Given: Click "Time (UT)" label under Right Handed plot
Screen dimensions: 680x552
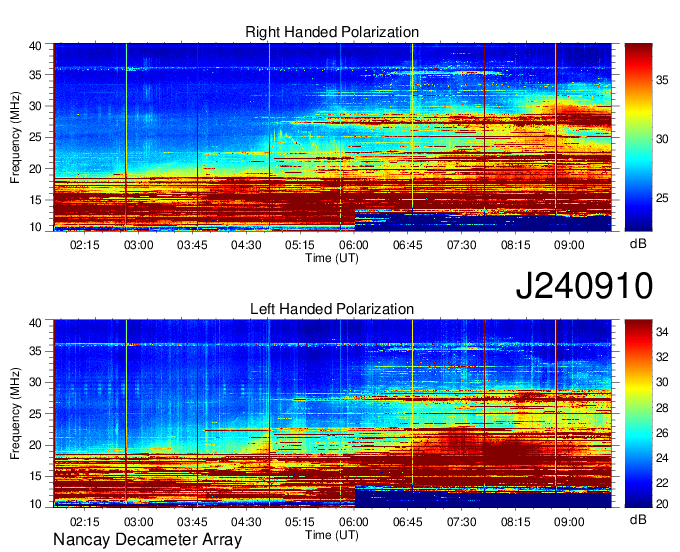Looking at the screenshot, I should pyautogui.click(x=332, y=258).
